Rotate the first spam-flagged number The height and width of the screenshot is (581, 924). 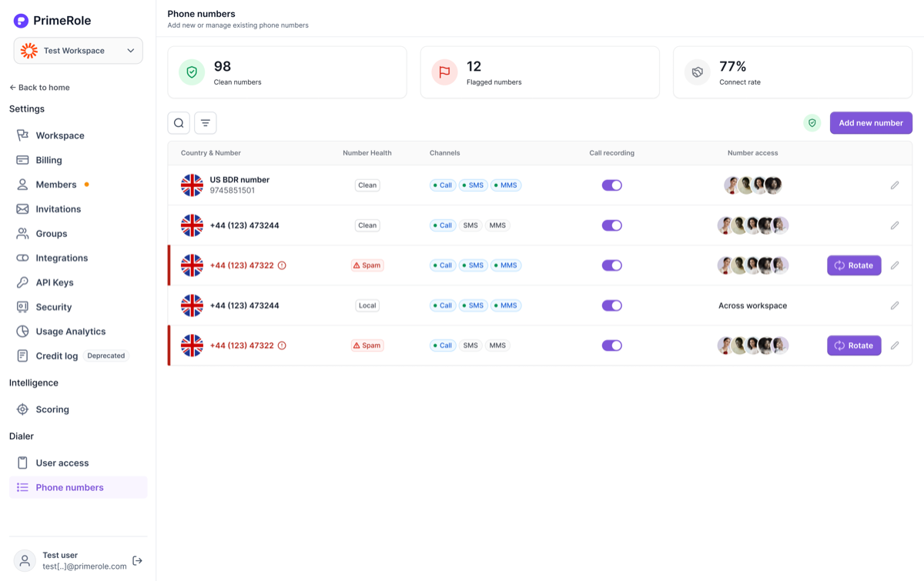(854, 265)
